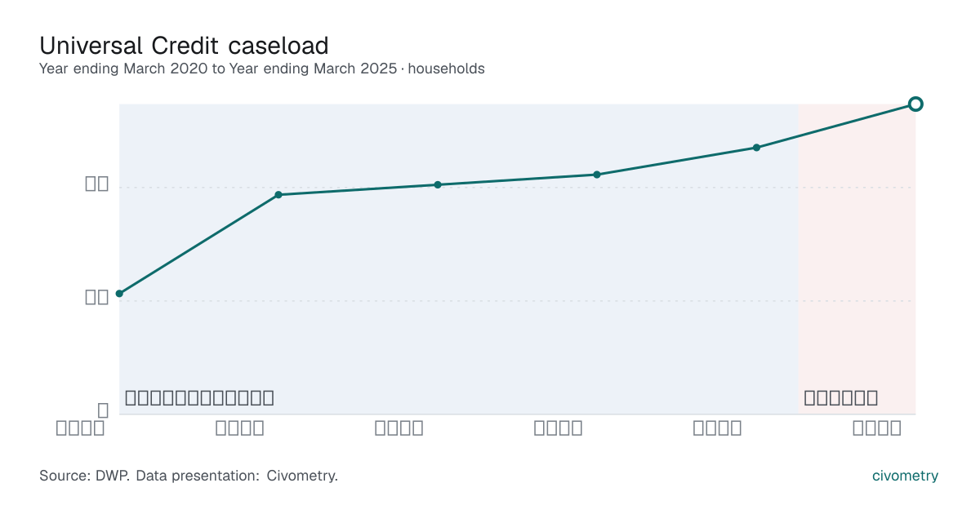Screen dimensions: 980x514
Task: Click the fourth data point on the line
Action: (597, 175)
